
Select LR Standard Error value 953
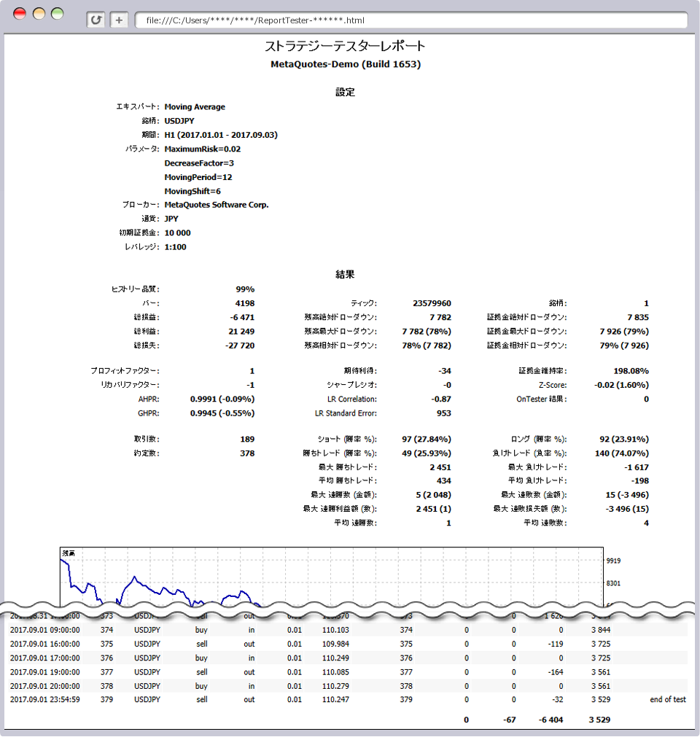tap(444, 413)
